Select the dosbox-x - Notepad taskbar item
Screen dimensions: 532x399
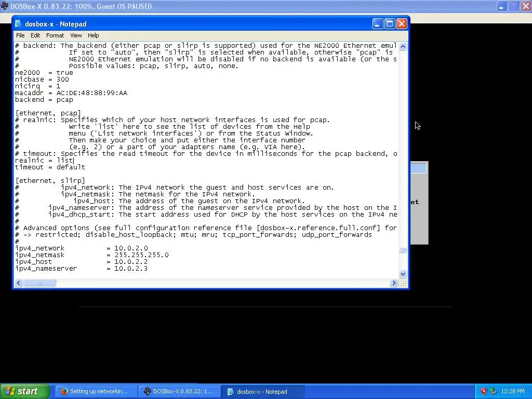263,392
